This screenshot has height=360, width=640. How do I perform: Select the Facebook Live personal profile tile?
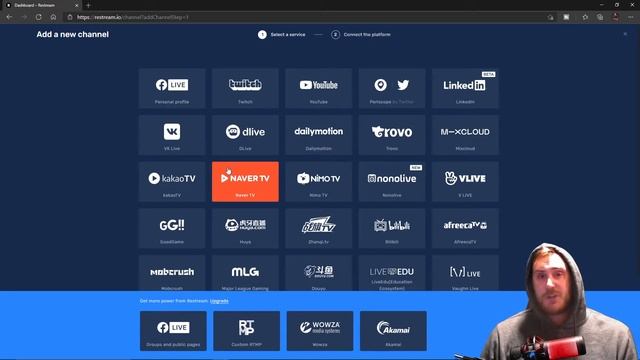tap(172, 89)
